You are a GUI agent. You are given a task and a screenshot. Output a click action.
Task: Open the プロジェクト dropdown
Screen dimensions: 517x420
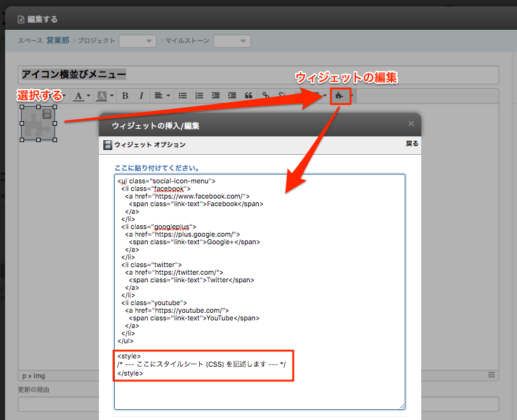coord(137,41)
